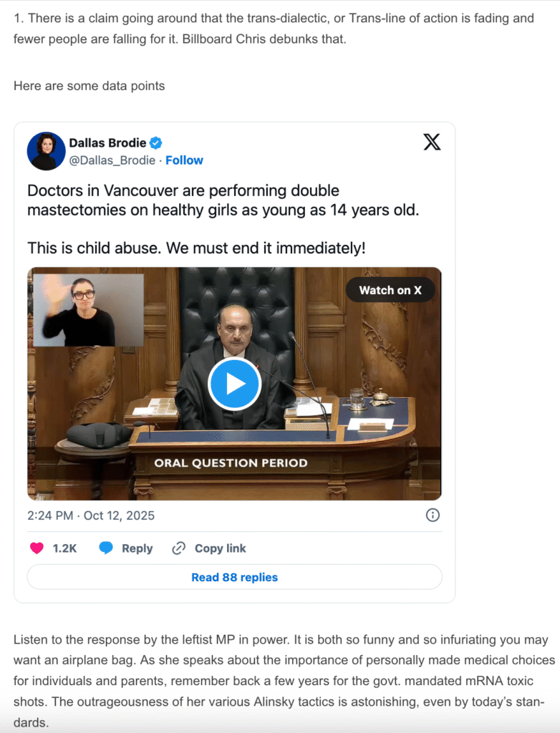This screenshot has height=733, width=560.
Task: Click the Oral Question Period caption bar
Action: click(231, 463)
